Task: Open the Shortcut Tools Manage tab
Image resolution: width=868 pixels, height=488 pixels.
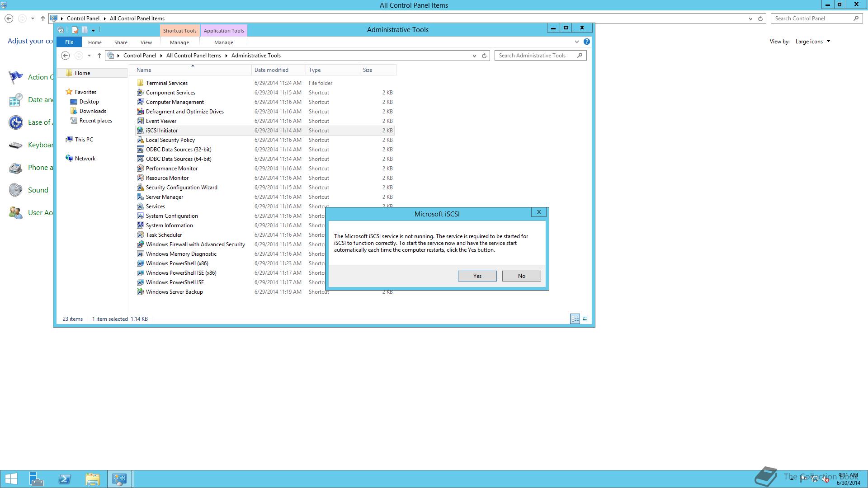Action: pos(179,42)
